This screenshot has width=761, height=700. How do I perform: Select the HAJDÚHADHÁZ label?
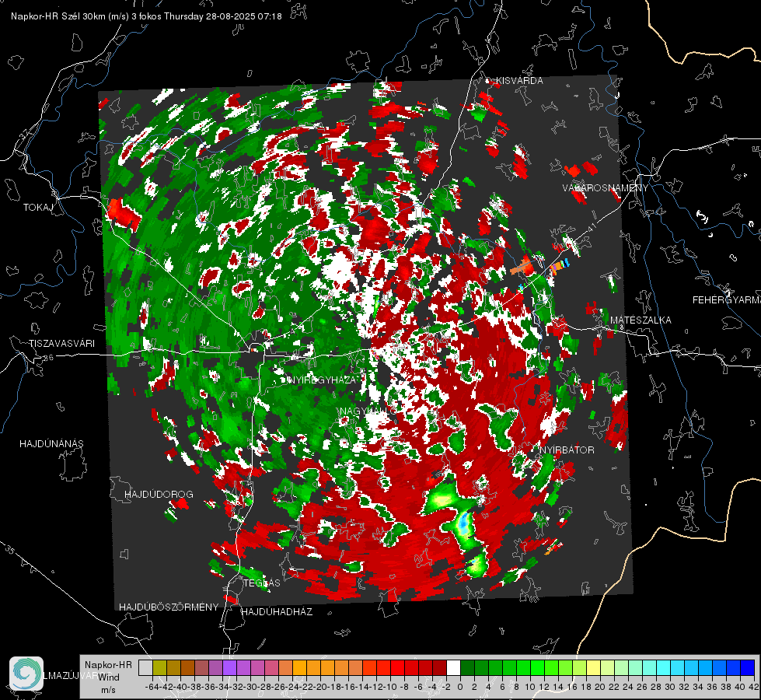pos(278,612)
